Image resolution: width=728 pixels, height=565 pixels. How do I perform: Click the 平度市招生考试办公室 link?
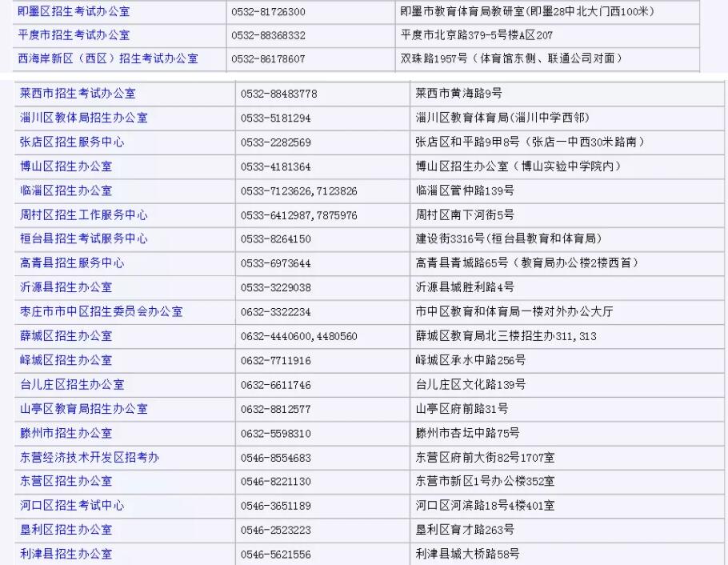[x=74, y=35]
